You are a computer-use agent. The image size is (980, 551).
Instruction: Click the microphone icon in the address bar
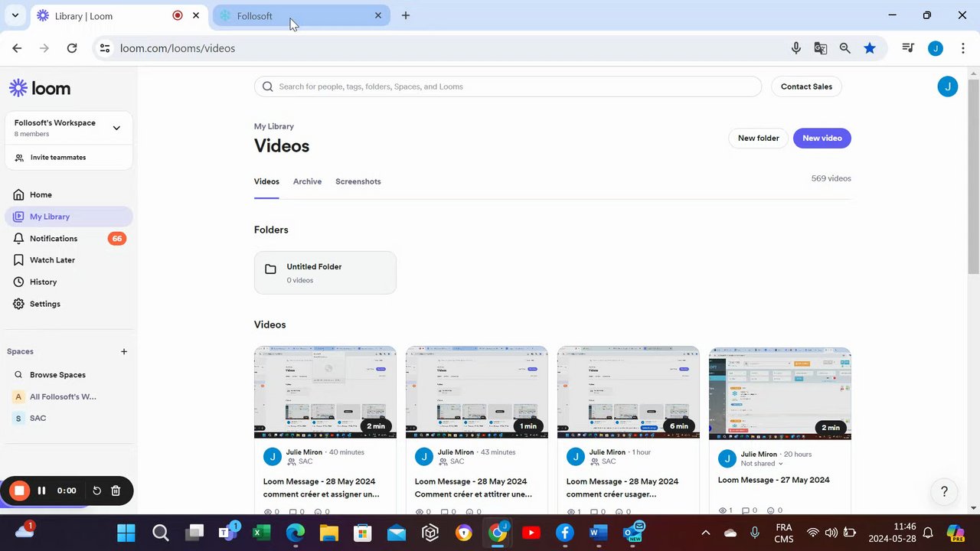point(796,48)
